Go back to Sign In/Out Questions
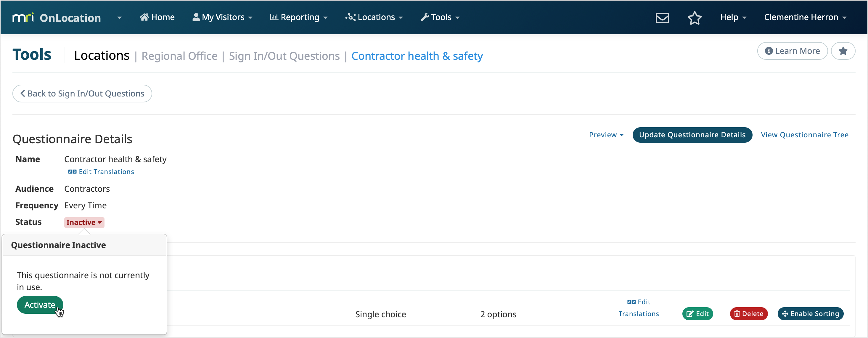868x338 pixels. point(82,93)
